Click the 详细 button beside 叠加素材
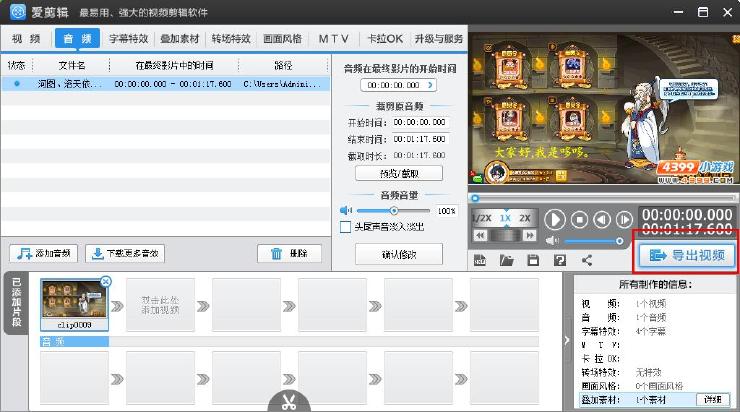Viewport: 740px width, 412px height. point(713,399)
